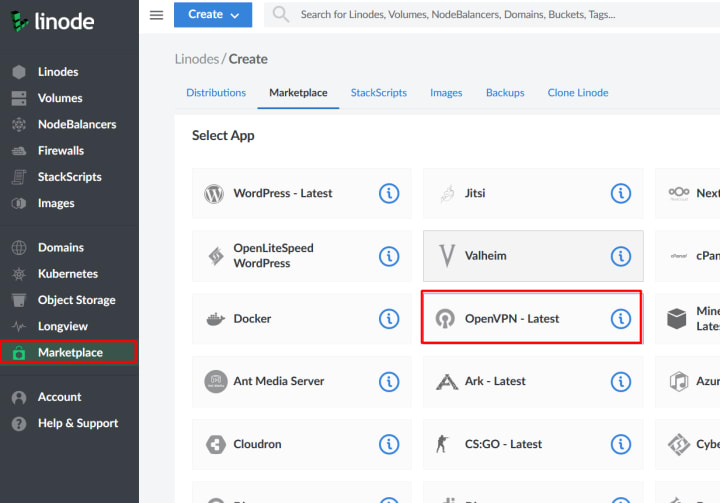Screen dimensions: 720x503
Task: Show info for Ark - Latest
Action: pyautogui.click(x=621, y=382)
